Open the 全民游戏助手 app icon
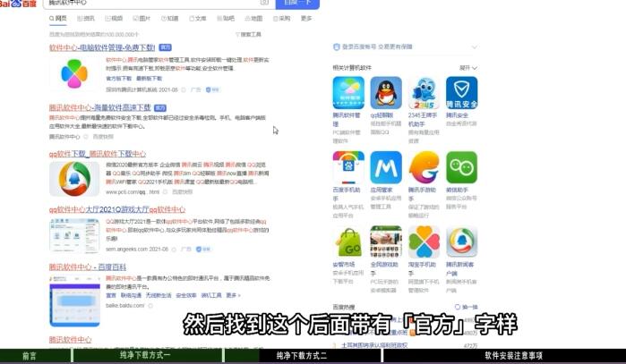Image resolution: width=626 pixels, height=364 pixels. coord(386,241)
